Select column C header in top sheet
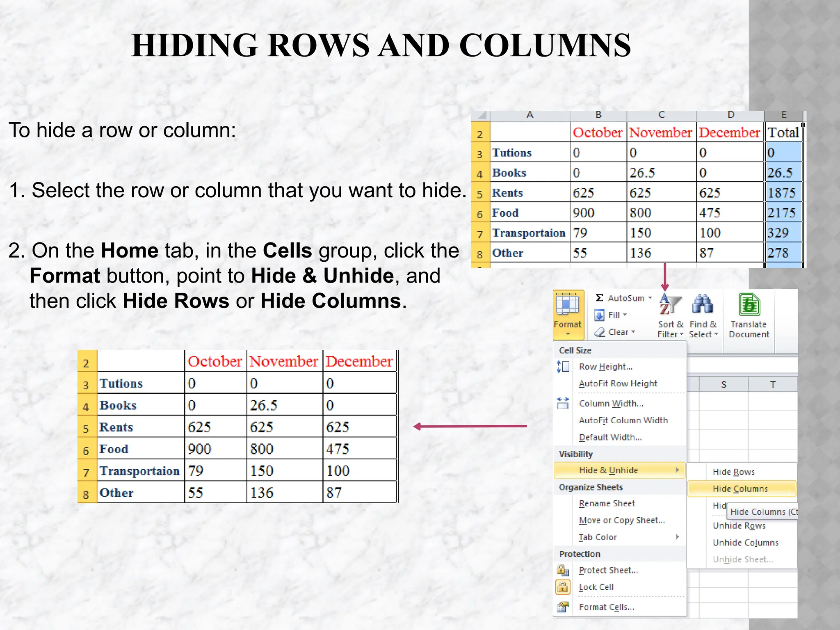 click(x=662, y=115)
